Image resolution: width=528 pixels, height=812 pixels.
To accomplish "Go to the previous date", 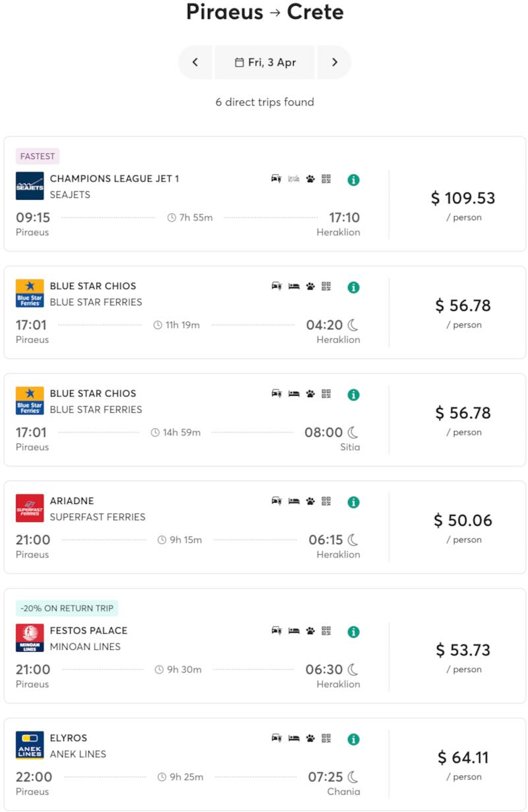I will pos(195,63).
